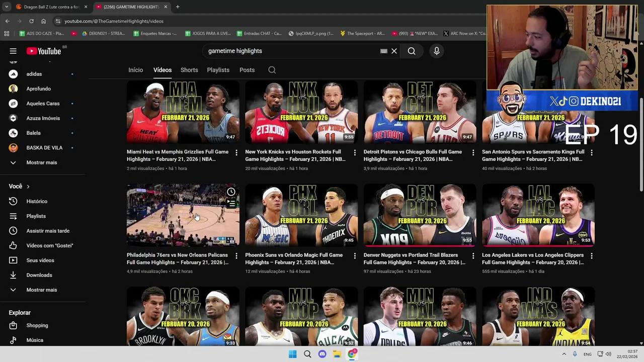The height and width of the screenshot is (362, 644).
Task: Open a new browser tab
Action: (178, 7)
